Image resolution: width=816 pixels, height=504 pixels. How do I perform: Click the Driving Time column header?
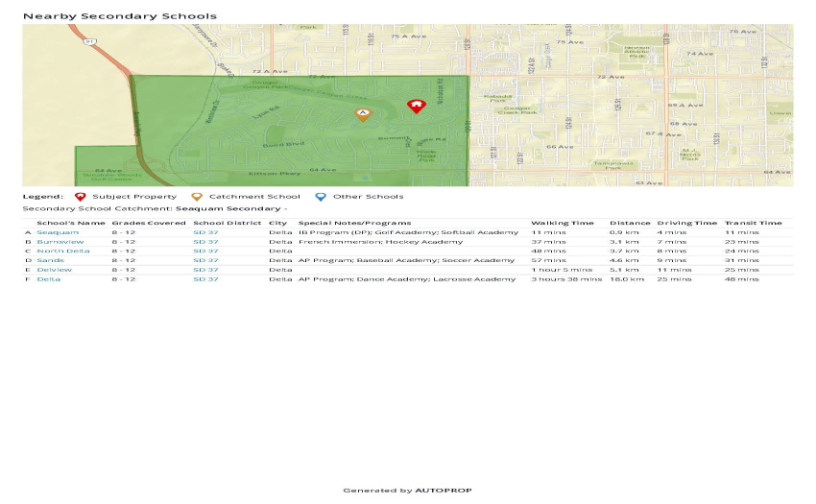(687, 223)
